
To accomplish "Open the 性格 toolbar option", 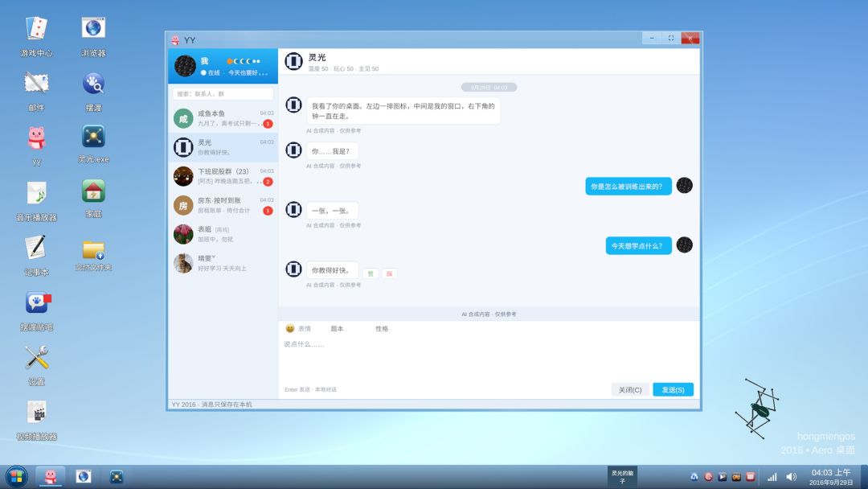I will pos(382,328).
